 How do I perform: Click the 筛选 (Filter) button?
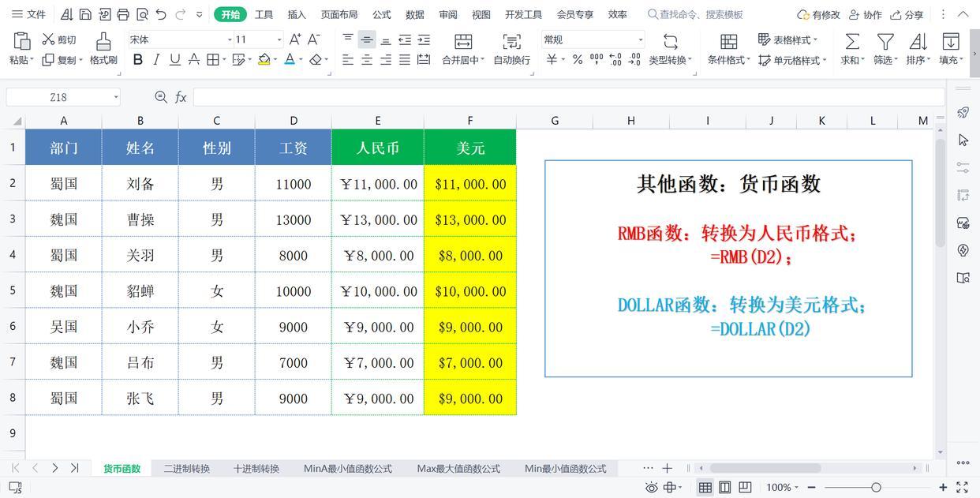(885, 49)
